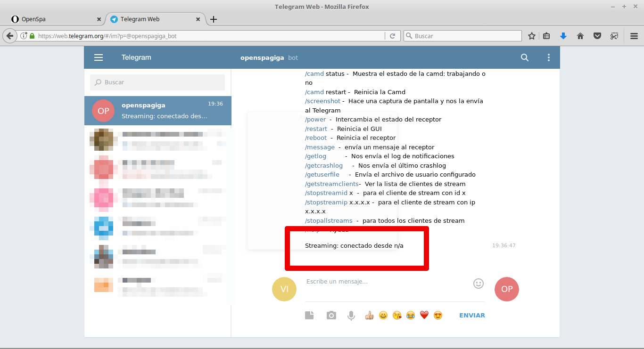Open a new Firefox tab

(x=214, y=19)
